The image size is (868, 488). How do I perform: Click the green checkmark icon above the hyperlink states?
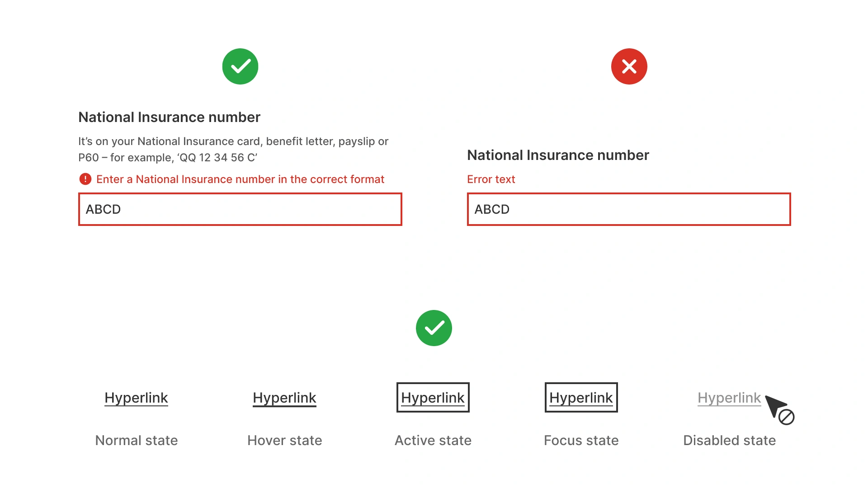click(x=434, y=328)
